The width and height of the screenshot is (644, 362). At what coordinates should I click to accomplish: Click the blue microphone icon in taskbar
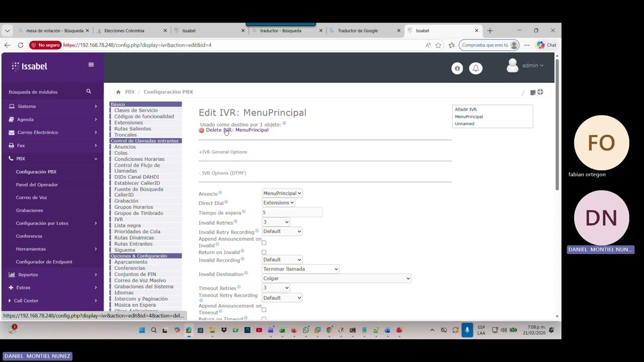[x=467, y=330]
